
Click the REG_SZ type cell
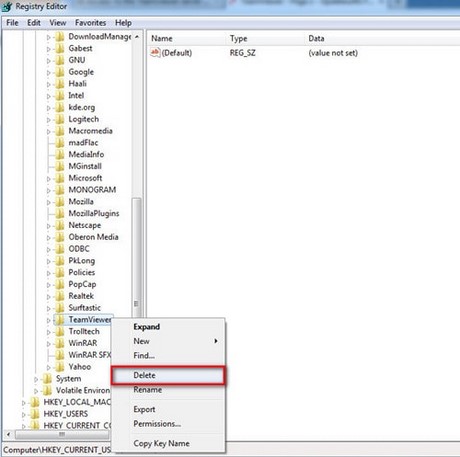[243, 53]
